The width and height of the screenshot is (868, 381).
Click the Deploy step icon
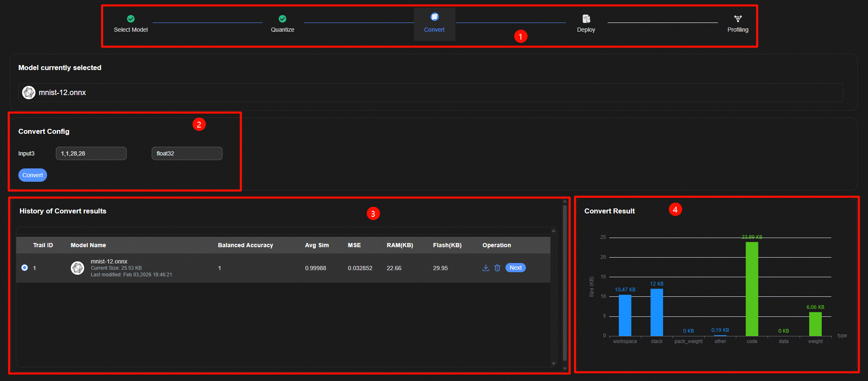(586, 19)
